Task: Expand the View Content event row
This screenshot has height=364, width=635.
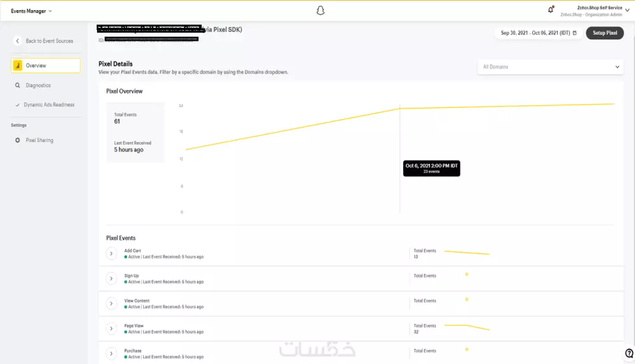Action: pyautogui.click(x=111, y=304)
